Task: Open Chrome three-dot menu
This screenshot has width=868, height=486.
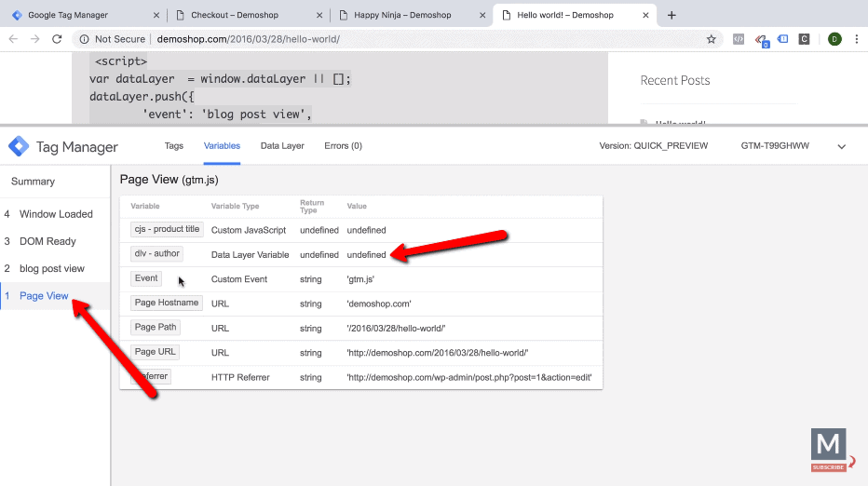Action: (x=857, y=39)
